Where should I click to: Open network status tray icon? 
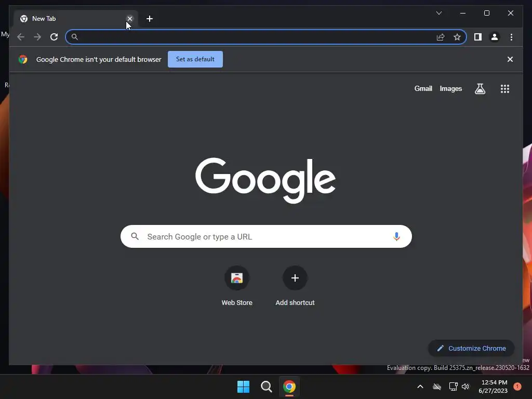click(x=453, y=387)
